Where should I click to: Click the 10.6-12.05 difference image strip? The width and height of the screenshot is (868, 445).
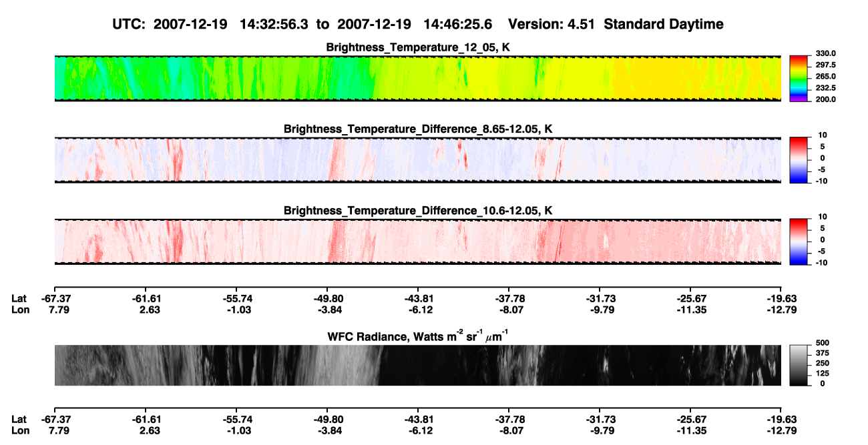coord(418,242)
